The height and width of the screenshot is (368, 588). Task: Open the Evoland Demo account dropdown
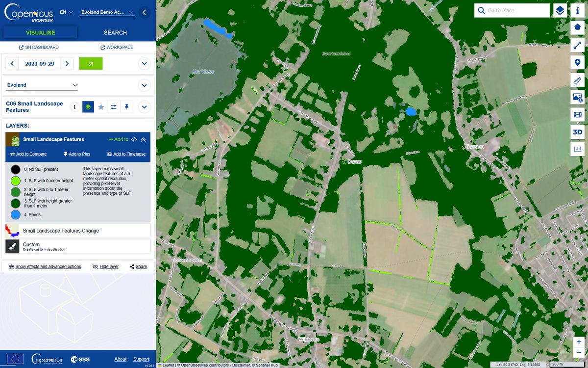click(107, 12)
